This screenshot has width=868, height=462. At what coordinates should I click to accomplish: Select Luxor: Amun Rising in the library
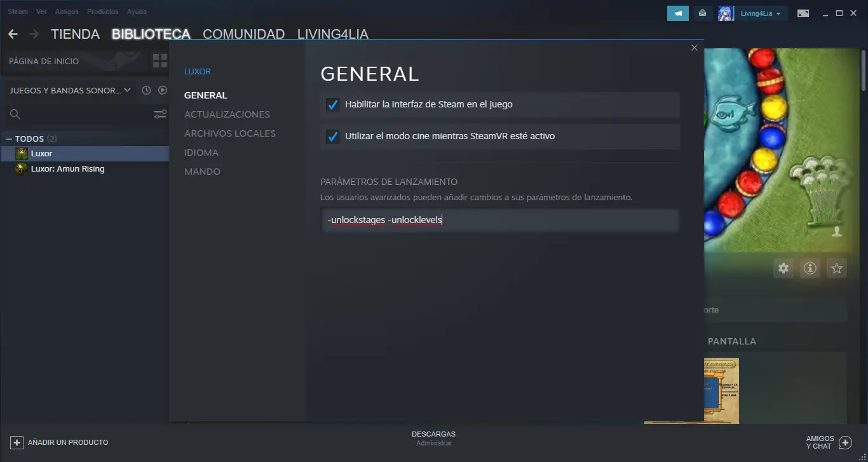coord(85,169)
